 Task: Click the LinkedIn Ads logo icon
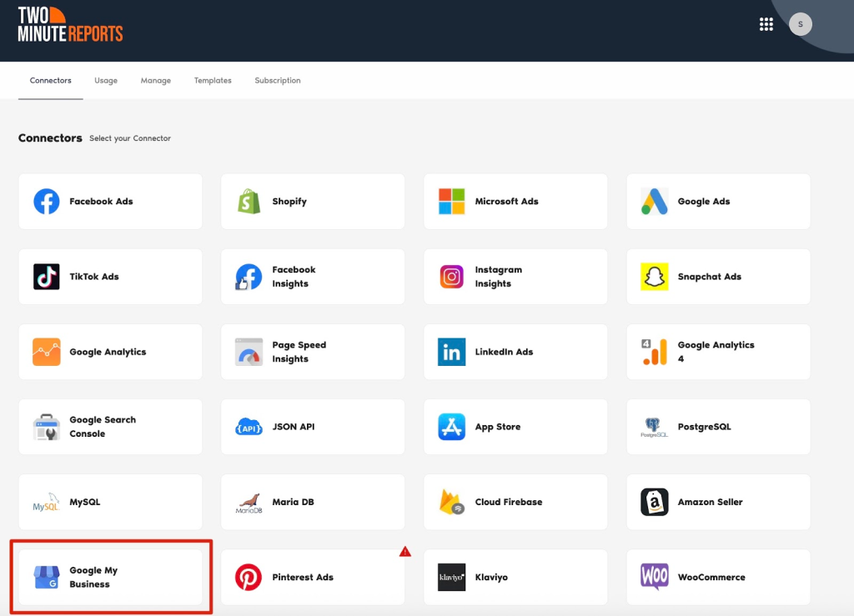tap(451, 352)
